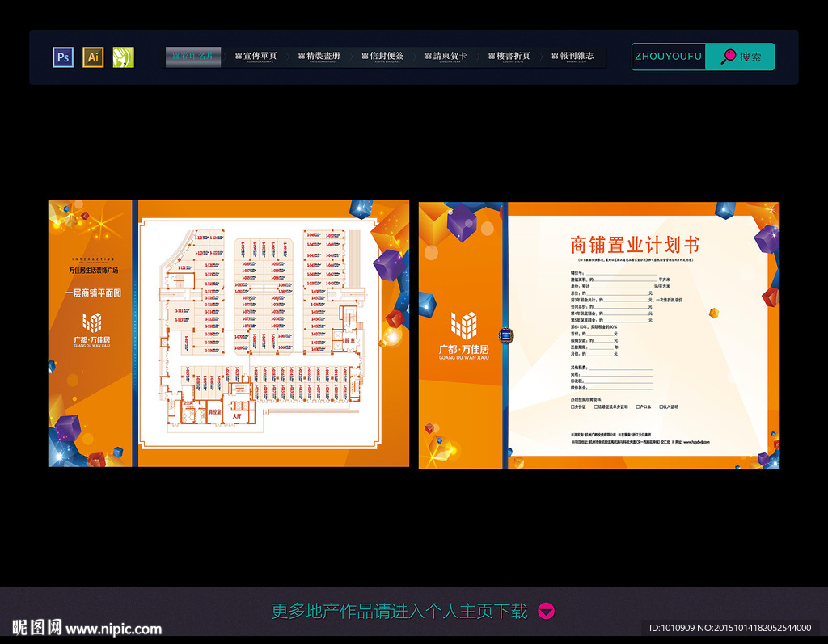This screenshot has height=644, width=828.
Task: Open the Illustrator (Ai) application icon
Action: [x=93, y=57]
